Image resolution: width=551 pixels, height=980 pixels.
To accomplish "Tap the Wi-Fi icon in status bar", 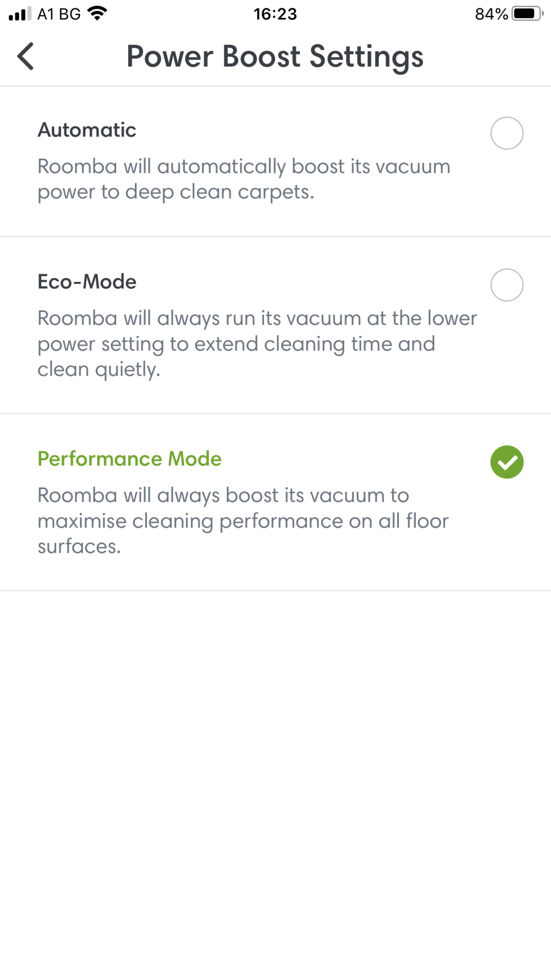I will (x=98, y=14).
